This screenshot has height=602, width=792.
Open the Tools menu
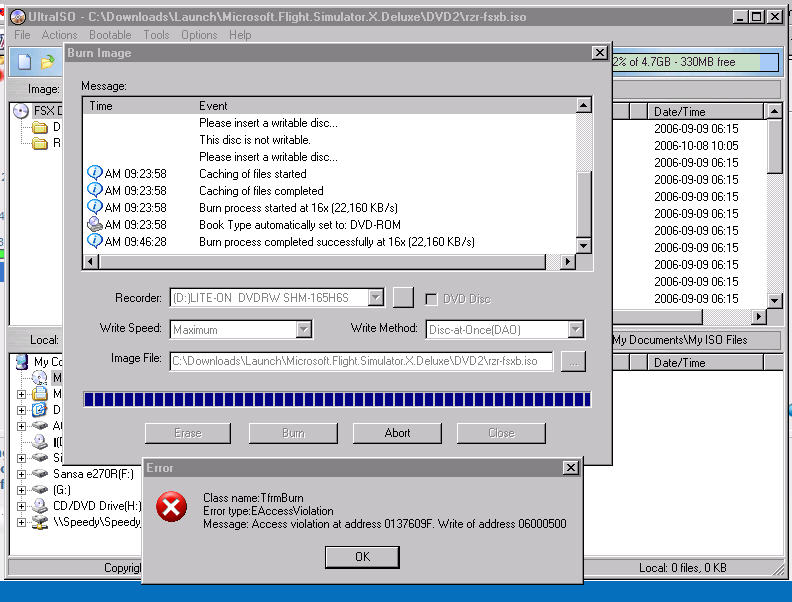pos(156,35)
